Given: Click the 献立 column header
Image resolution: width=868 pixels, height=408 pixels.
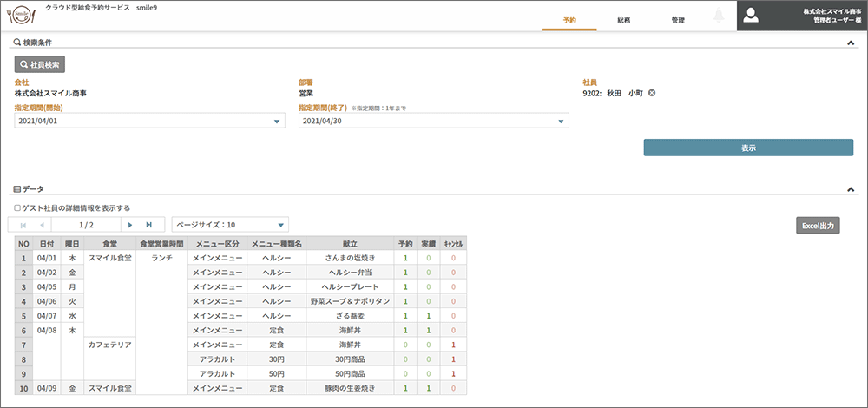Looking at the screenshot, I should click(350, 244).
